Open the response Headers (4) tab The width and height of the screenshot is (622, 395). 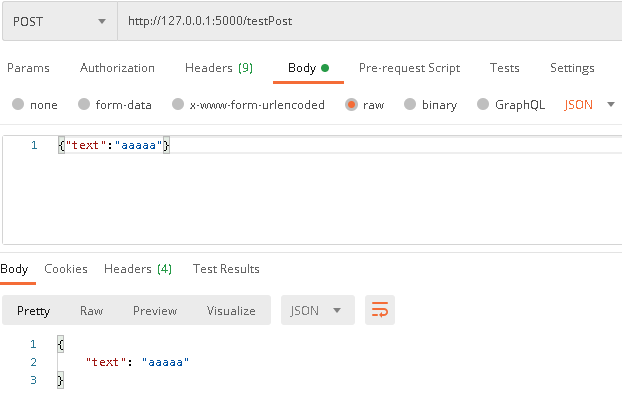tap(138, 269)
